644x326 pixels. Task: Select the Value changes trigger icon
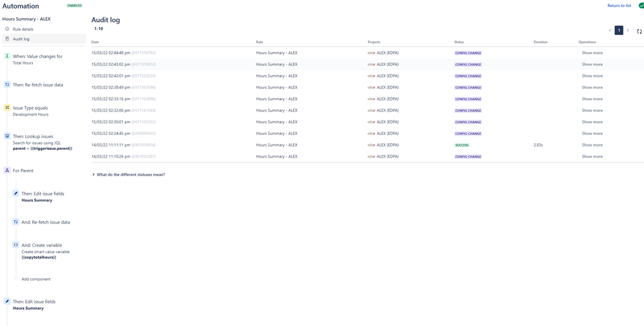click(7, 56)
